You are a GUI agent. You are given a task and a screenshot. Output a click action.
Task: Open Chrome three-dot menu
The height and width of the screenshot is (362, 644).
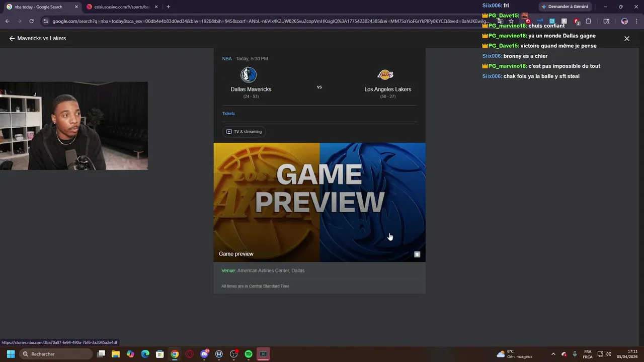(636, 21)
